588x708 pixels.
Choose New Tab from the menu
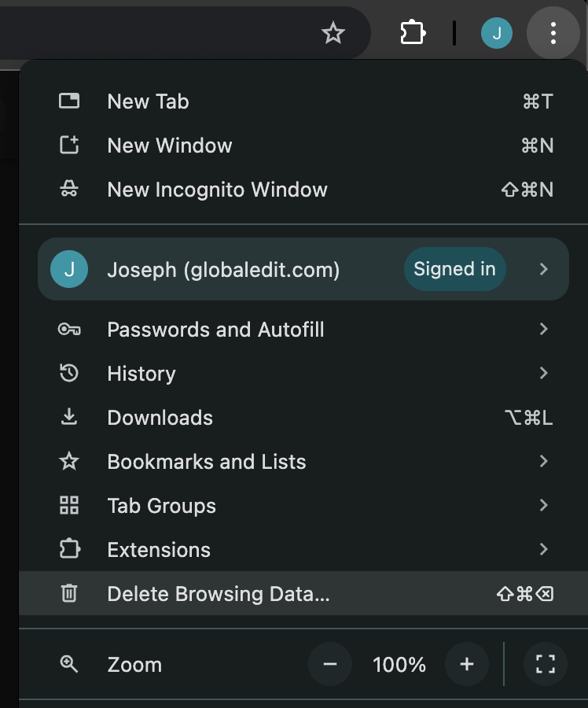coord(148,101)
